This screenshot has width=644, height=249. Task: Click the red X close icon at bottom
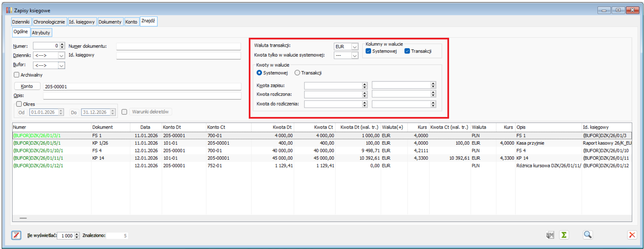click(632, 235)
